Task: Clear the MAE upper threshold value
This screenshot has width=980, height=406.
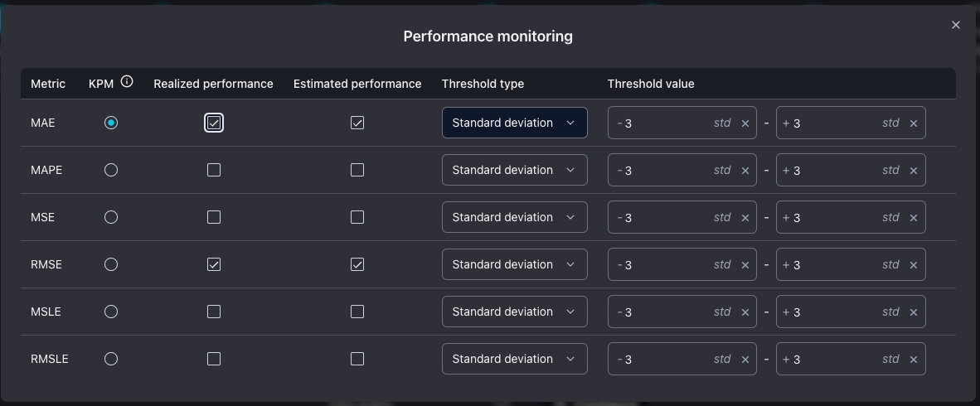Action: 914,123
